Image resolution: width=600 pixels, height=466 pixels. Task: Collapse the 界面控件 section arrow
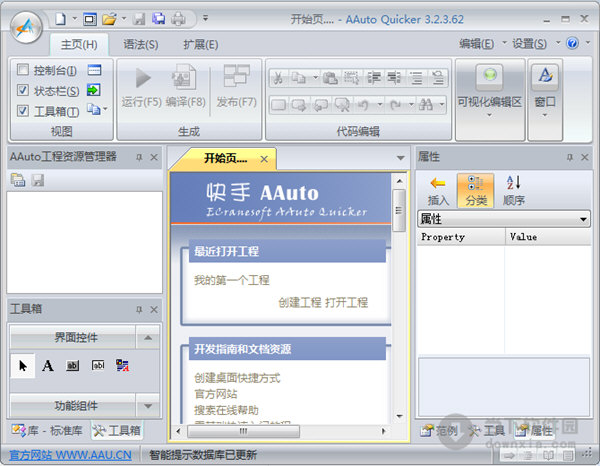[x=148, y=337]
